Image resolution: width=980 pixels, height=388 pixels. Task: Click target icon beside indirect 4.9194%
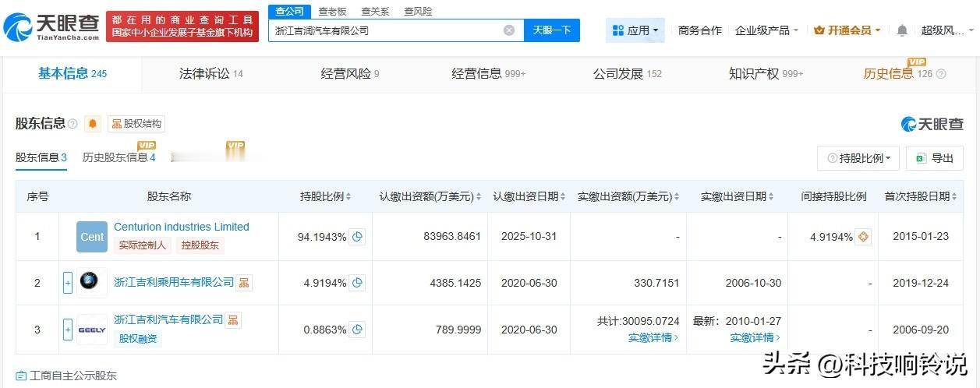(x=863, y=237)
